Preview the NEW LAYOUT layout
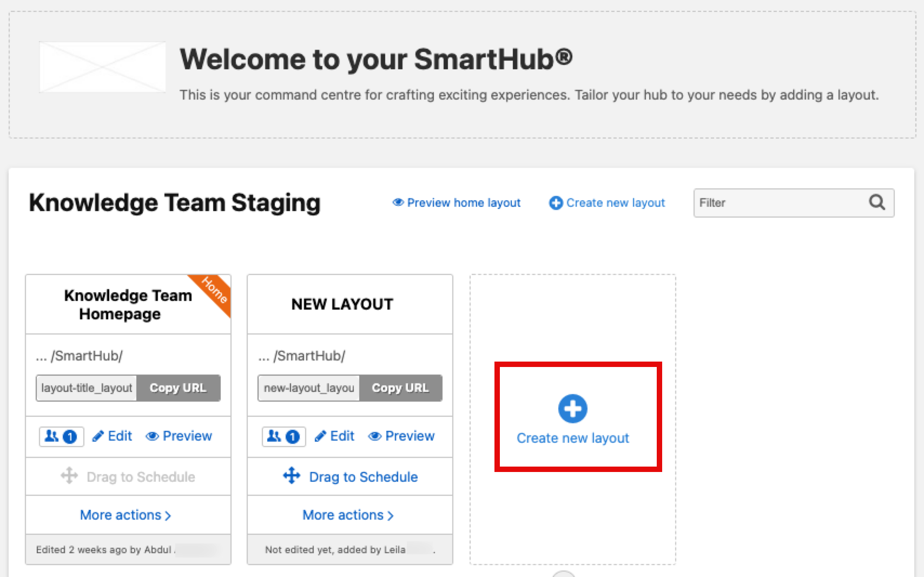This screenshot has height=577, width=924. coord(401,436)
